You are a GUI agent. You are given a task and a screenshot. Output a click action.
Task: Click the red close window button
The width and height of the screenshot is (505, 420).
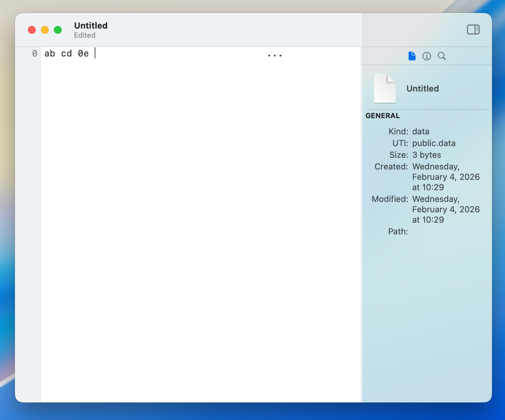(32, 30)
